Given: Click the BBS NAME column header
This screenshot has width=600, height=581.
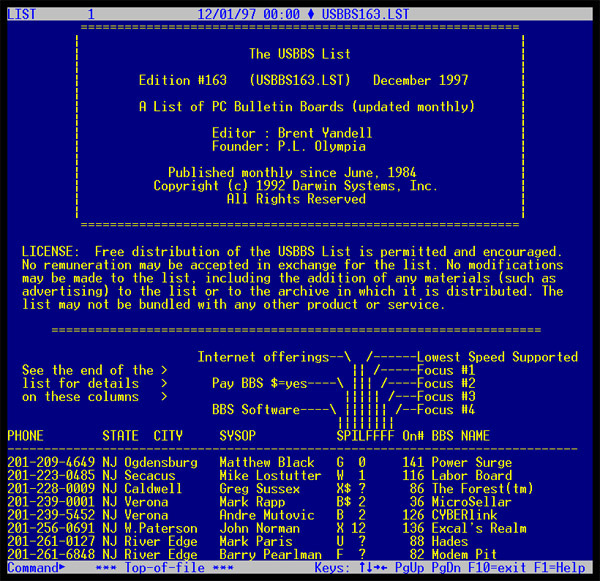Looking at the screenshot, I should (x=461, y=436).
